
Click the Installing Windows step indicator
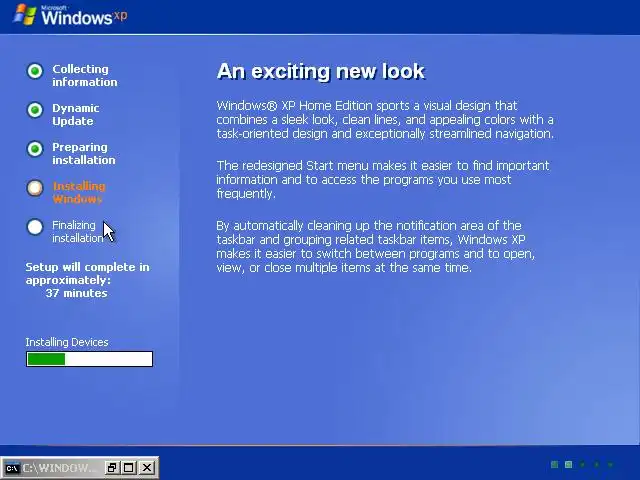click(35, 188)
